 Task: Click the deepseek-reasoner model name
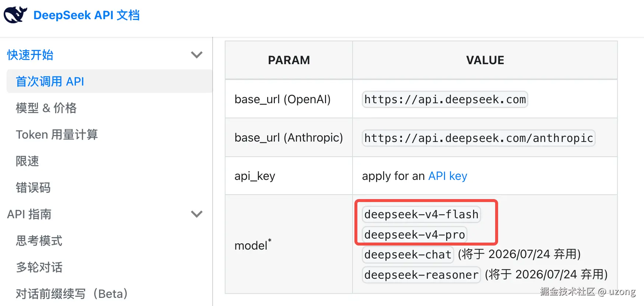point(421,275)
